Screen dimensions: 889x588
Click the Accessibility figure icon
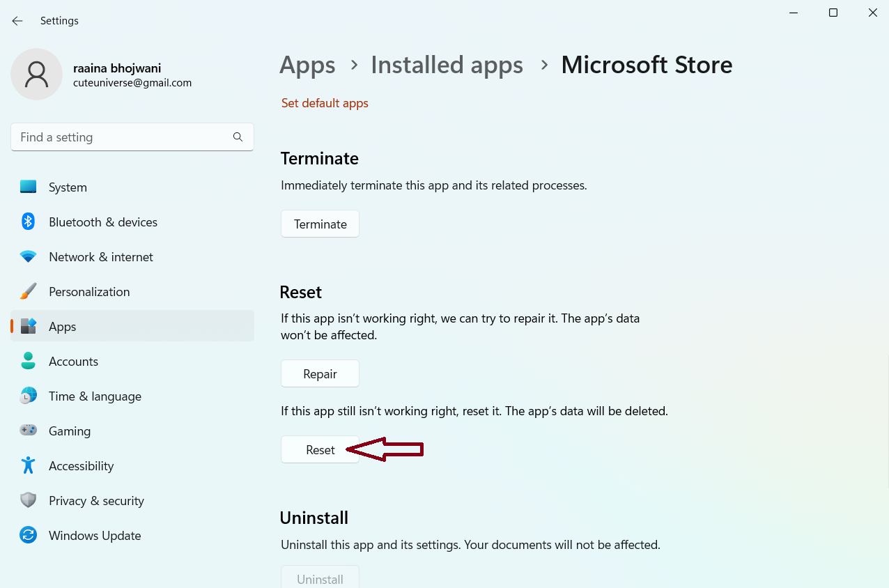[x=29, y=465]
